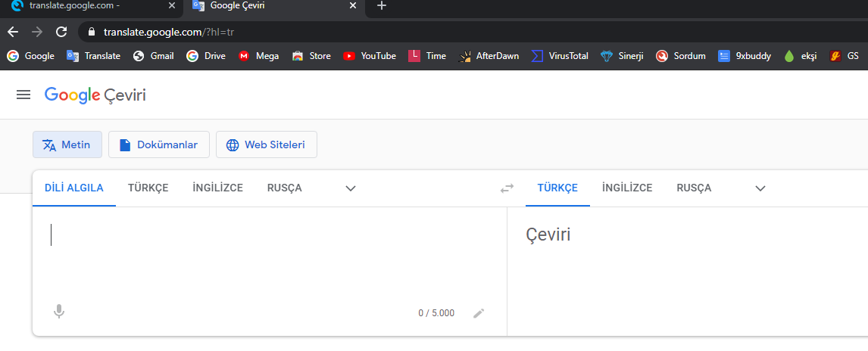Screen dimensions: 868x351
Task: Open the Drive bookmark
Action: 206,56
